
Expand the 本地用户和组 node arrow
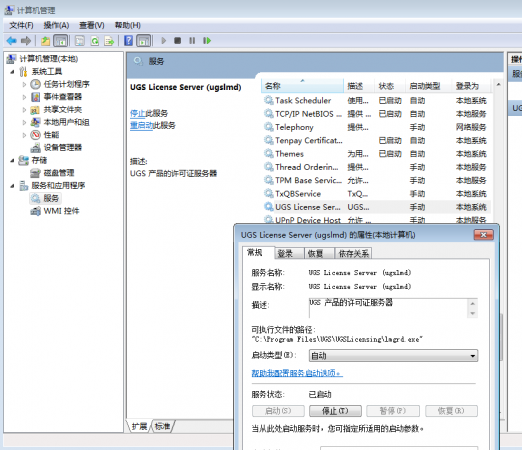[x=24, y=122]
